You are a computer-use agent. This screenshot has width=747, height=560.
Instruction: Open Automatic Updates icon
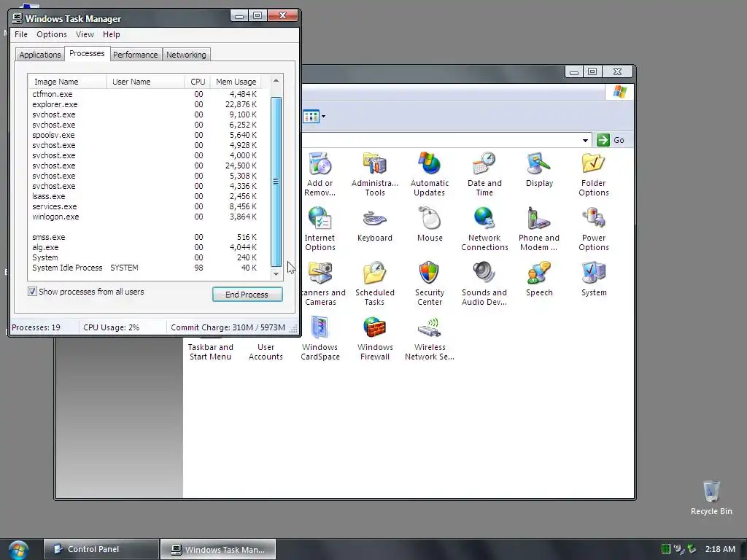429,174
